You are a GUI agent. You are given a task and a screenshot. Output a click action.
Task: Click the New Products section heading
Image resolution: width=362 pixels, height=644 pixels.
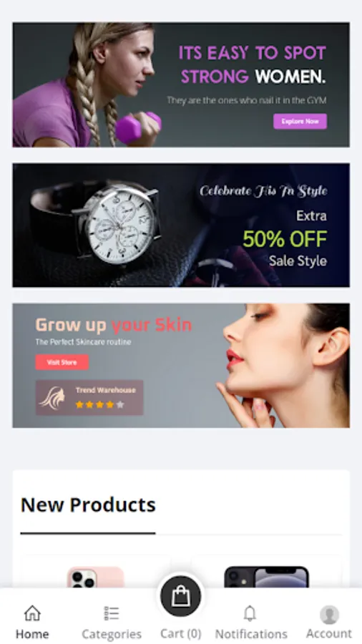[88, 504]
